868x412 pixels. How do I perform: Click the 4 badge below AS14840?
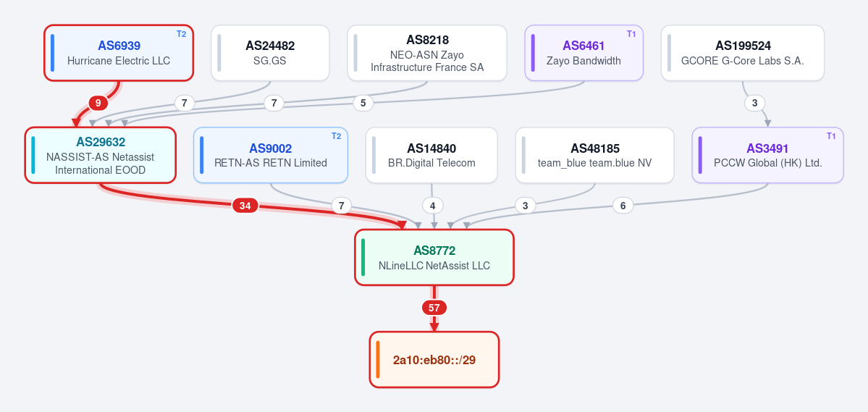(x=432, y=206)
